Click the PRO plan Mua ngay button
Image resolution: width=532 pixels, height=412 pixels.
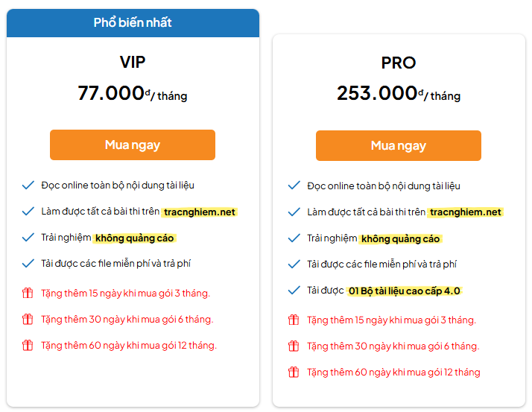tap(399, 145)
